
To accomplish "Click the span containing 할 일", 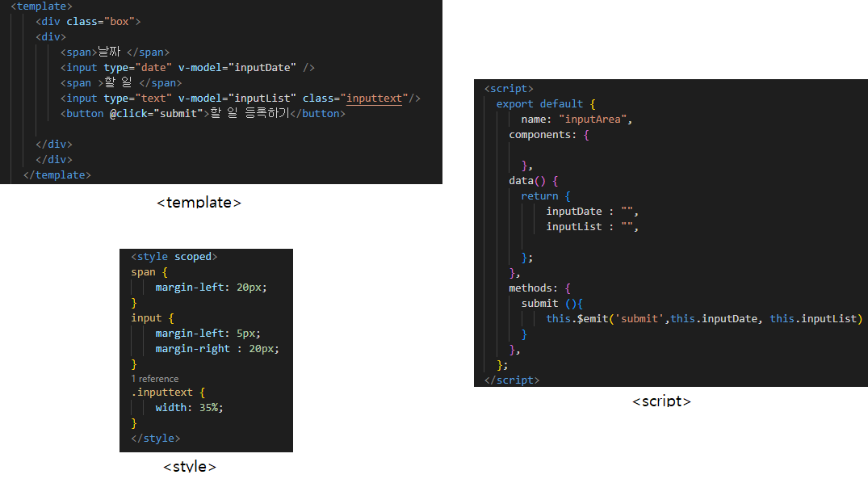I will [121, 83].
